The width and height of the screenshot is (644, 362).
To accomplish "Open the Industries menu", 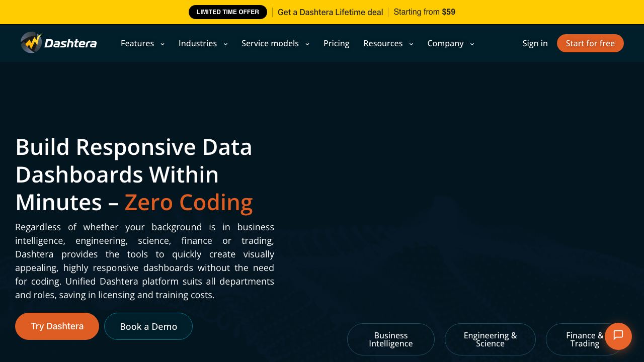I will click(198, 43).
